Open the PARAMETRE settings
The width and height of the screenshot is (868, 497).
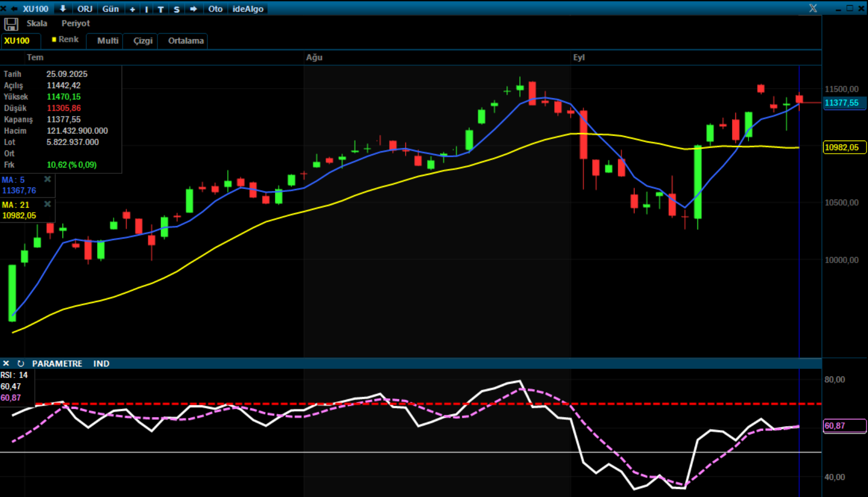[57, 363]
